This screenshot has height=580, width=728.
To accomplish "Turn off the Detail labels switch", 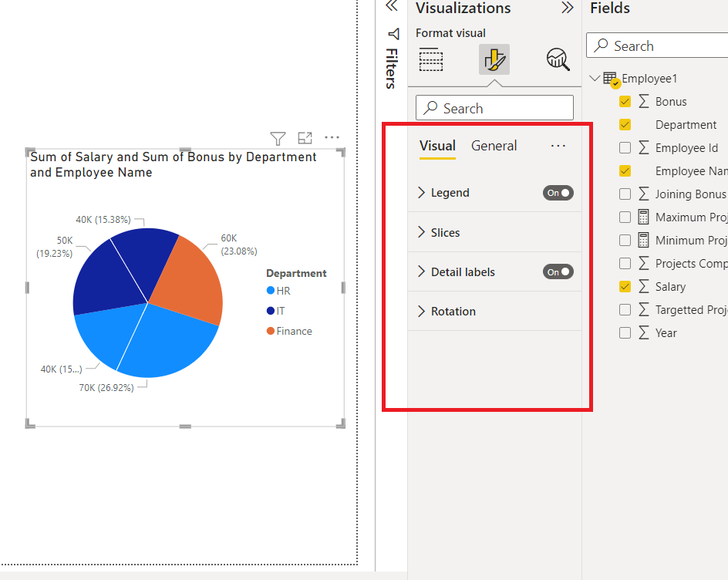I will click(x=558, y=271).
